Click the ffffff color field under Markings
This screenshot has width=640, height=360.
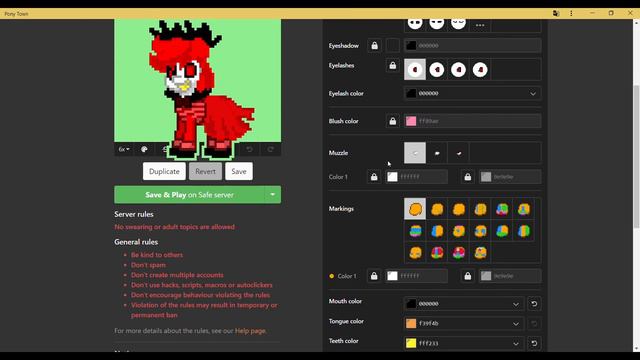click(x=417, y=276)
